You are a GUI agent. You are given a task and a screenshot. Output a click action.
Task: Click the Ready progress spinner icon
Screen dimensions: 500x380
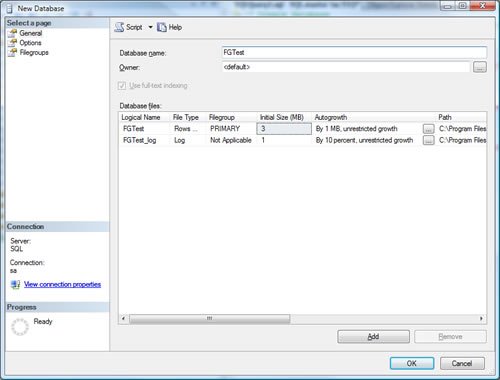tap(20, 327)
